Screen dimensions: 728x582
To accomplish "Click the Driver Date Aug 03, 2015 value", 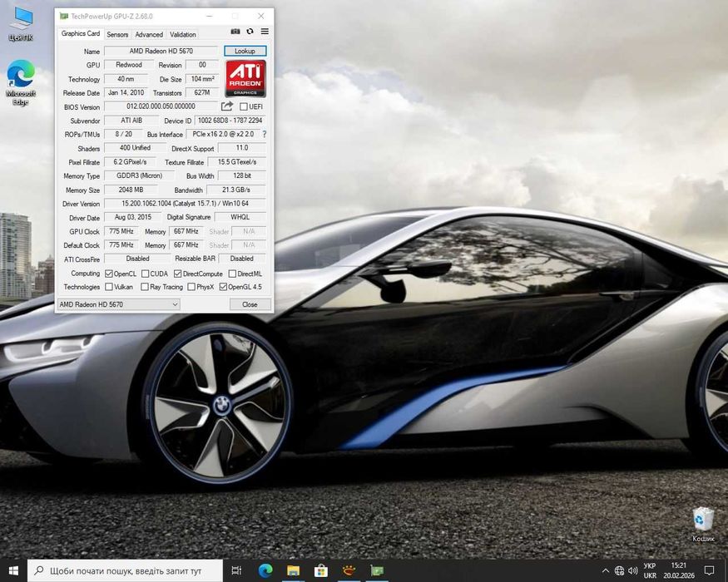I will pyautogui.click(x=133, y=217).
